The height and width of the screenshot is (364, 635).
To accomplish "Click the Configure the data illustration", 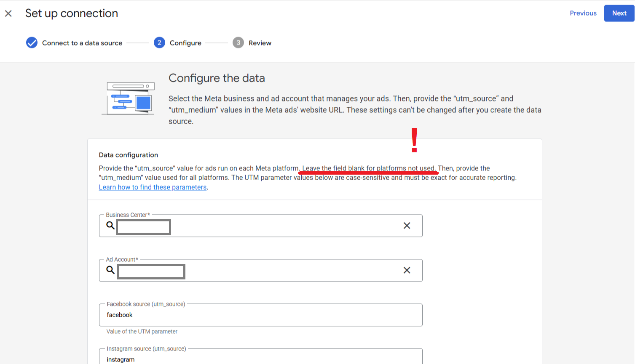I will click(x=128, y=98).
